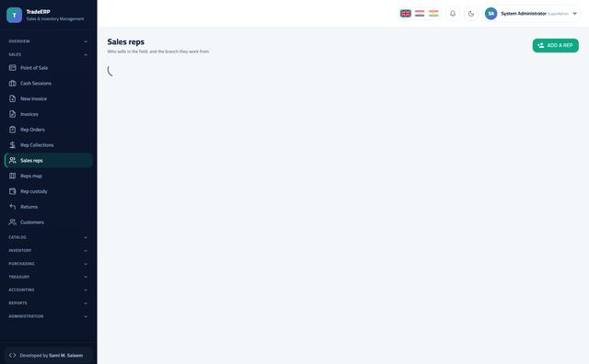Screen dimensions: 589x364
Task: Click the Sales reps people icon
Action: pyautogui.click(x=12, y=160)
